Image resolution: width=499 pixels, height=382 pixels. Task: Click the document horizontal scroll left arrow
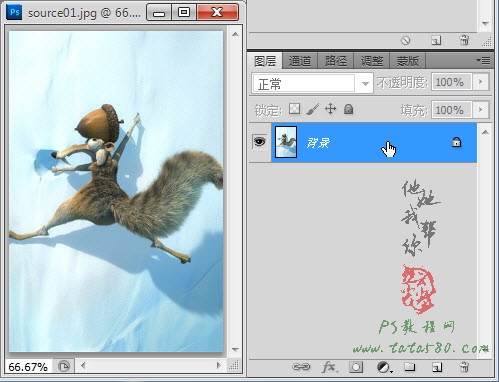click(x=83, y=366)
